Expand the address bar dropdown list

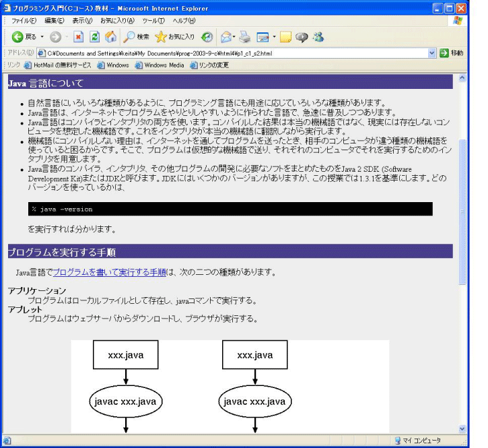click(432, 53)
